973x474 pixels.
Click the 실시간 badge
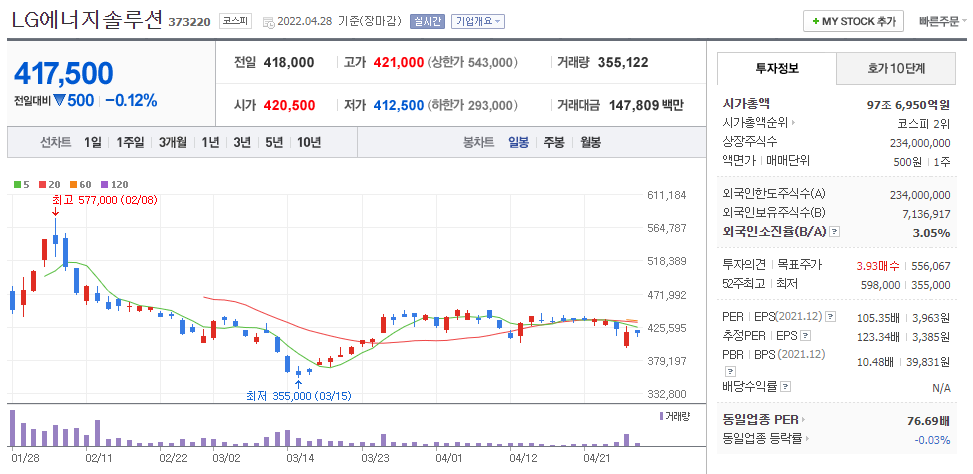[427, 21]
